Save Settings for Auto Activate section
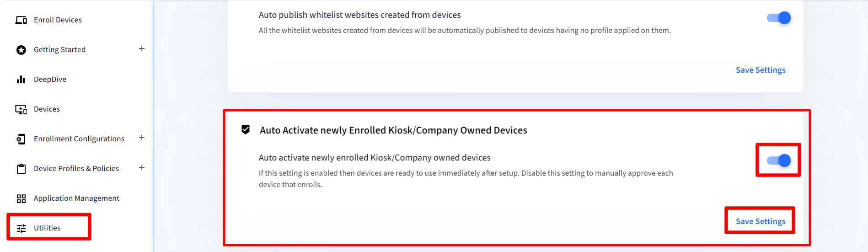 coord(761,221)
